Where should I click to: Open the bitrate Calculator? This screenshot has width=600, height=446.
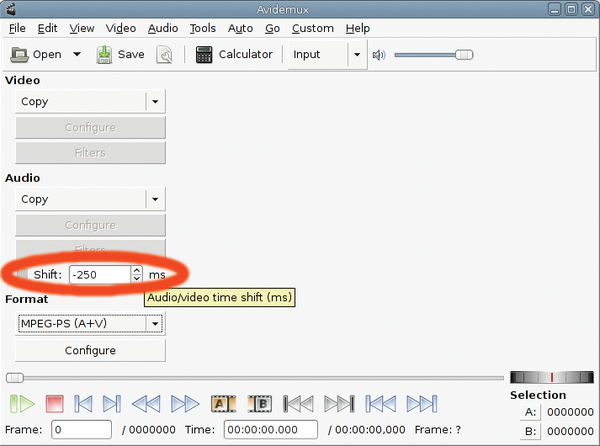234,54
